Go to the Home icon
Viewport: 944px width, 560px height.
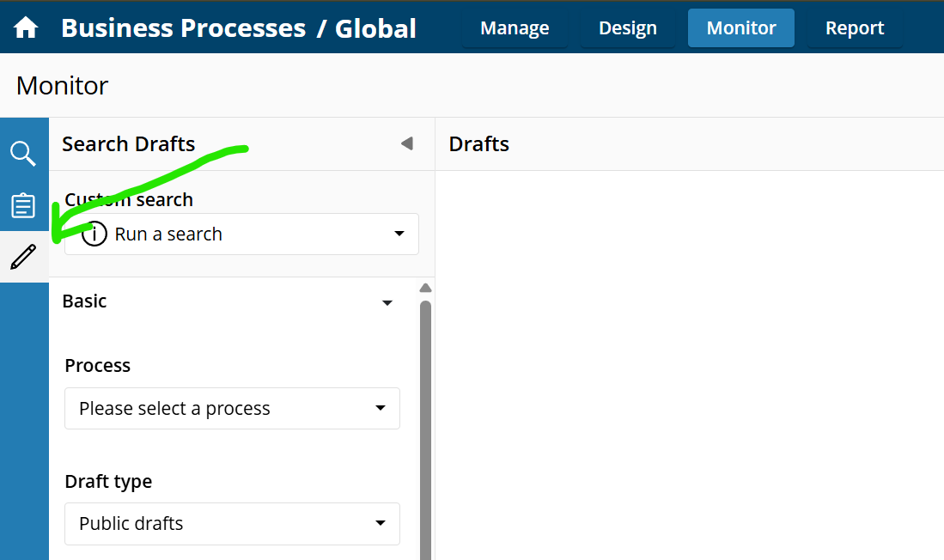click(25, 27)
